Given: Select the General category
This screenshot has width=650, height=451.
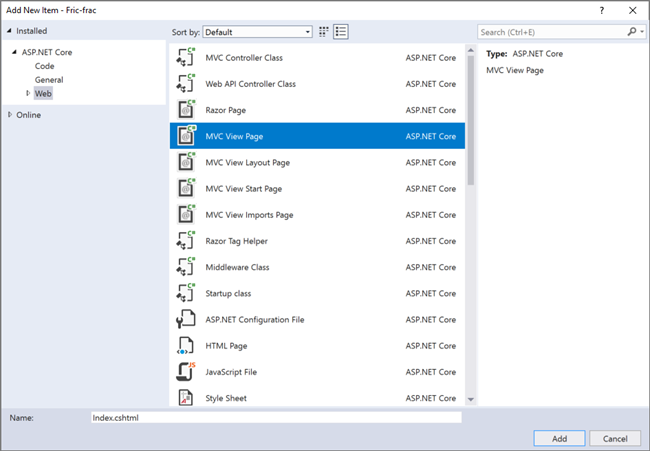Looking at the screenshot, I should point(49,80).
